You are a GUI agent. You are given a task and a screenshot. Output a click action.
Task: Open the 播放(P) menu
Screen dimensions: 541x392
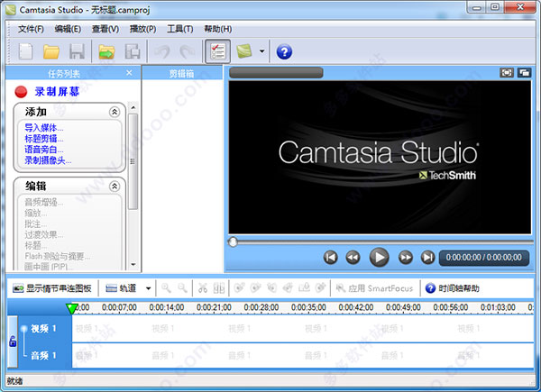click(142, 29)
